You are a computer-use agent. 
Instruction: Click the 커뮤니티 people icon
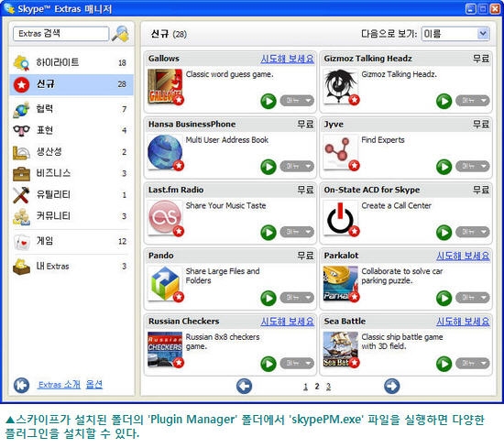(21, 216)
